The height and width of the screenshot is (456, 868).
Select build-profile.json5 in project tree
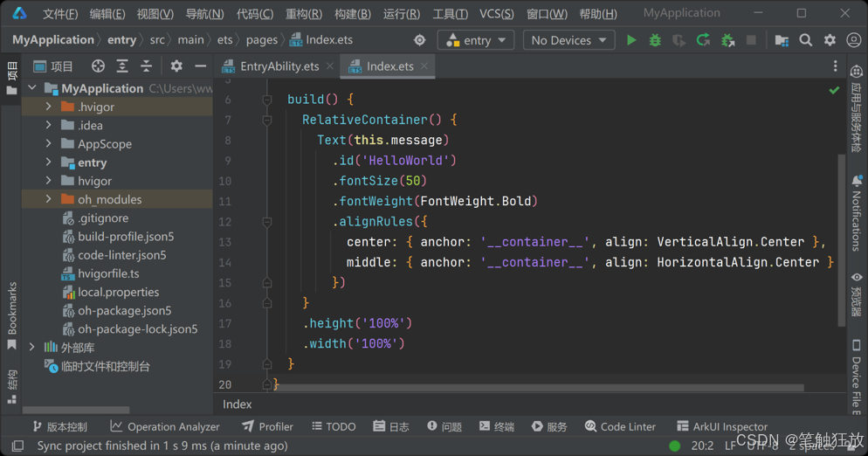coord(126,237)
